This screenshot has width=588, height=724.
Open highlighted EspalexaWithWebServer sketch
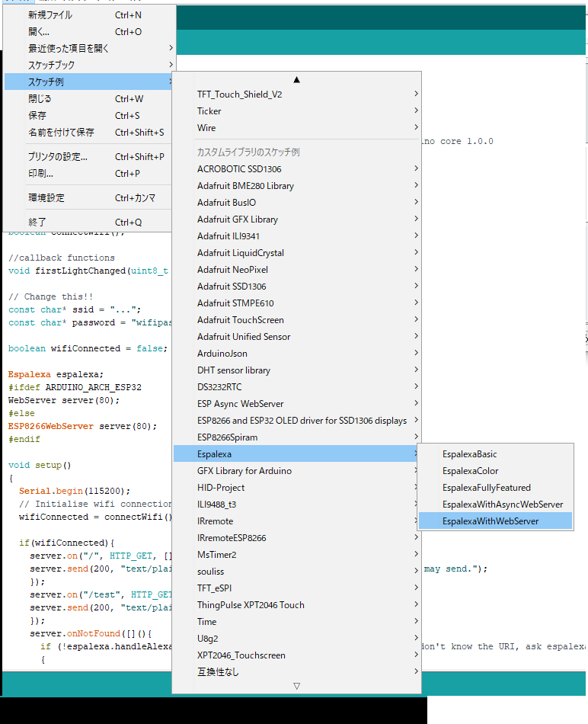click(495, 521)
